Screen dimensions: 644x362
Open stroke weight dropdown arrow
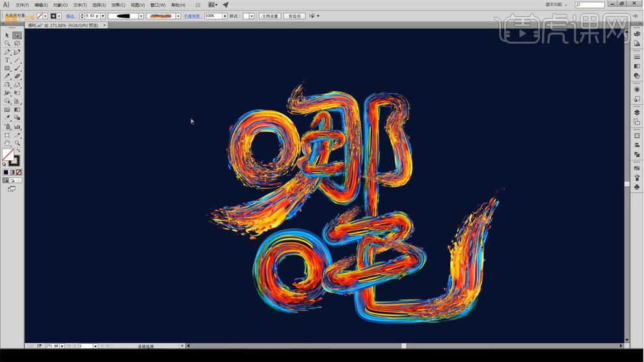pyautogui.click(x=103, y=16)
